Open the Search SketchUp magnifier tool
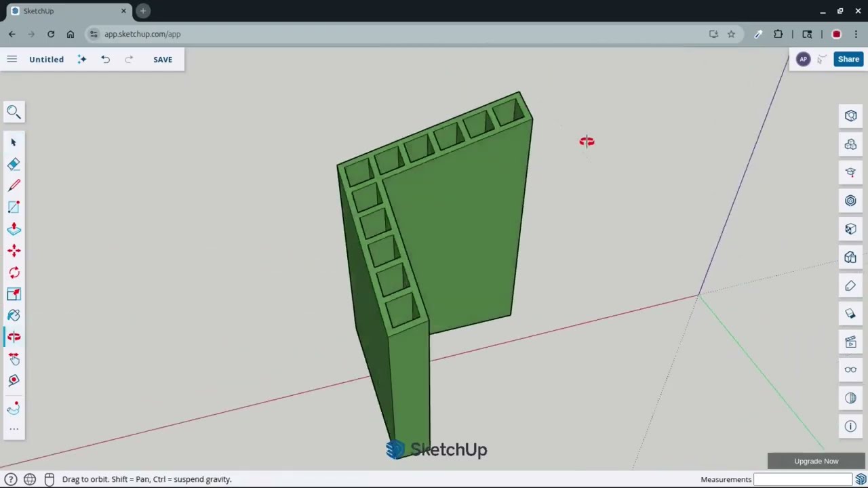Viewport: 868px width, 488px height. (14, 112)
